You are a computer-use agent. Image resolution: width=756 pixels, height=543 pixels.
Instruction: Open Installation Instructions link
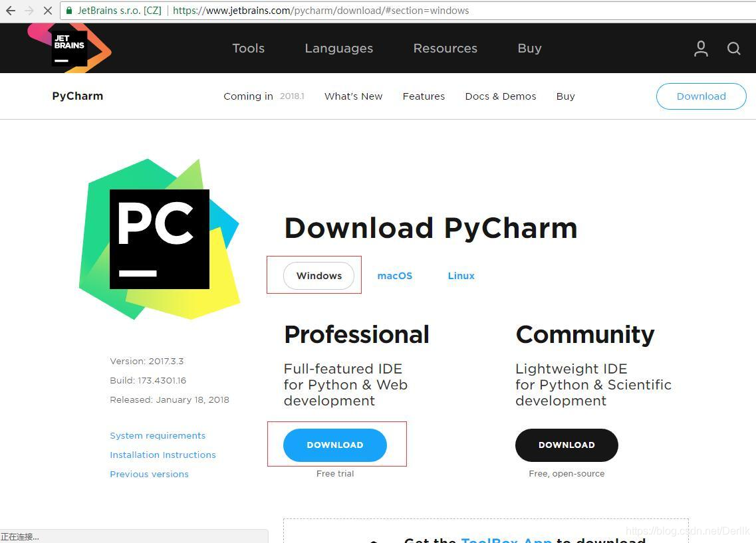(163, 455)
